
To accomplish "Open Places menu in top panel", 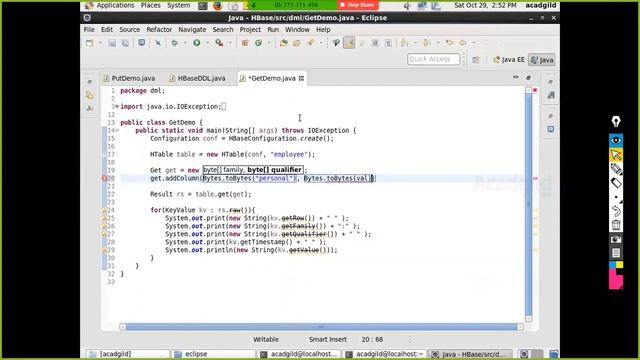I will (x=151, y=5).
